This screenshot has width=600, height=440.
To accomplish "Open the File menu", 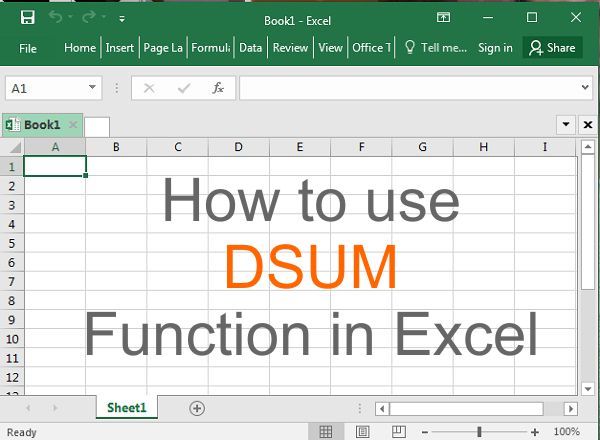I will coord(28,48).
